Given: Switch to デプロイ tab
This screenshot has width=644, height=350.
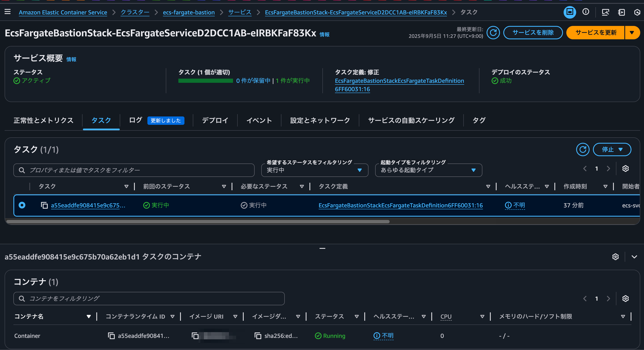Looking at the screenshot, I should click(x=215, y=120).
